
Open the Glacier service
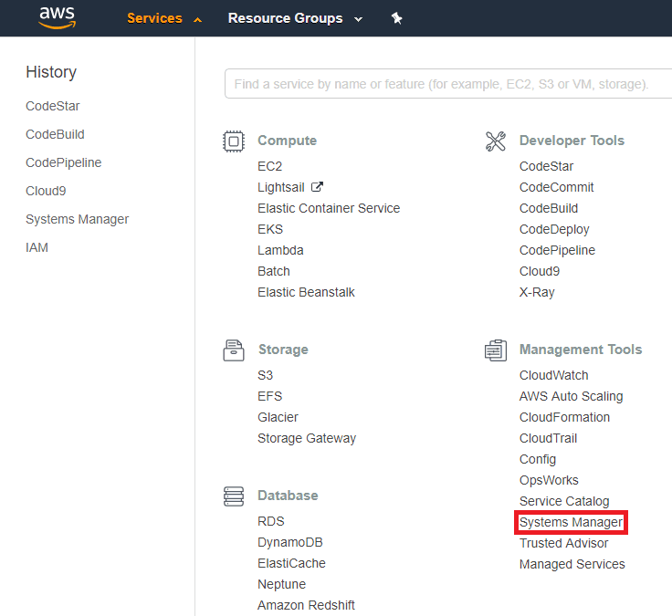click(x=278, y=417)
